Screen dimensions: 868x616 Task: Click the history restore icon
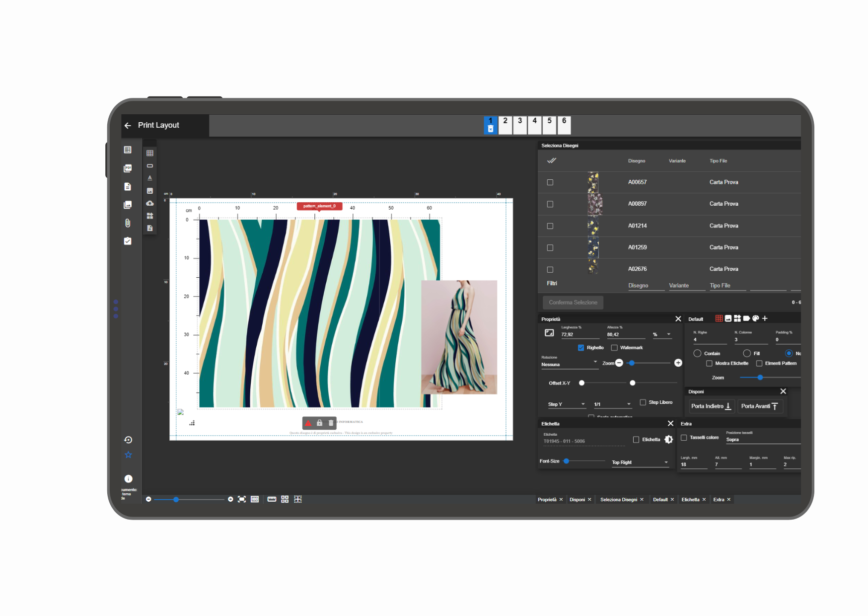click(128, 440)
